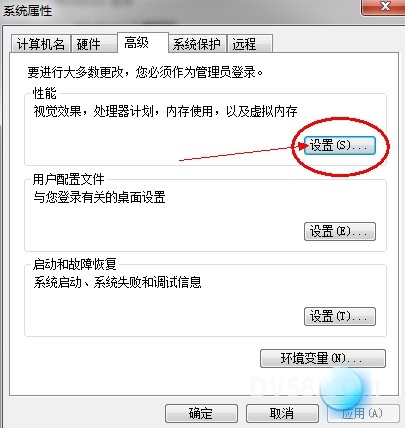This screenshot has width=405, height=428.
Task: Click the 系统启动、系统失败和调试信息 description
Action: coord(117,283)
